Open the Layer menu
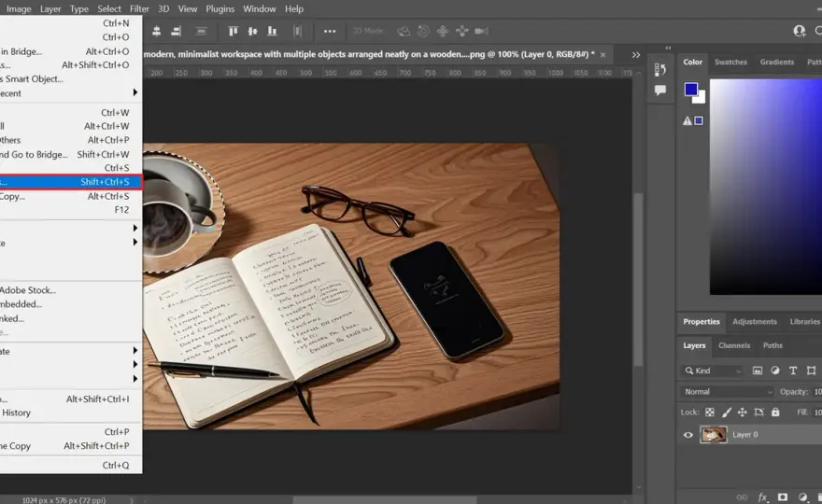The height and width of the screenshot is (504, 822). coord(50,9)
